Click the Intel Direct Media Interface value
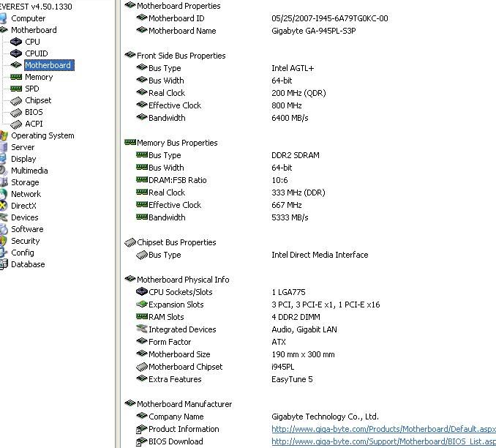 (x=320, y=255)
